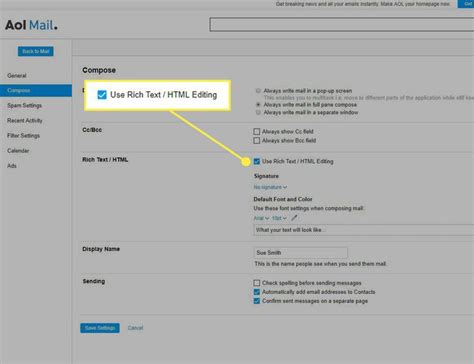474x364 pixels.
Task: Click the Back to Mail button
Action: click(36, 51)
